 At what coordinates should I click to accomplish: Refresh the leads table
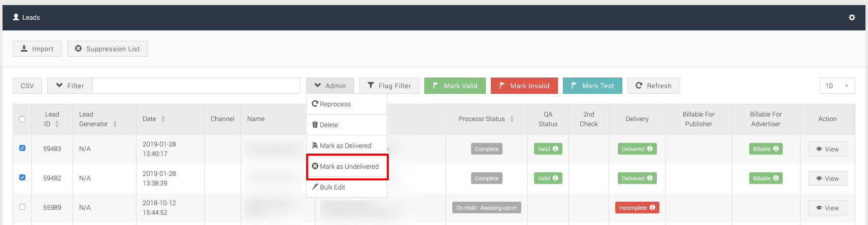tap(654, 86)
